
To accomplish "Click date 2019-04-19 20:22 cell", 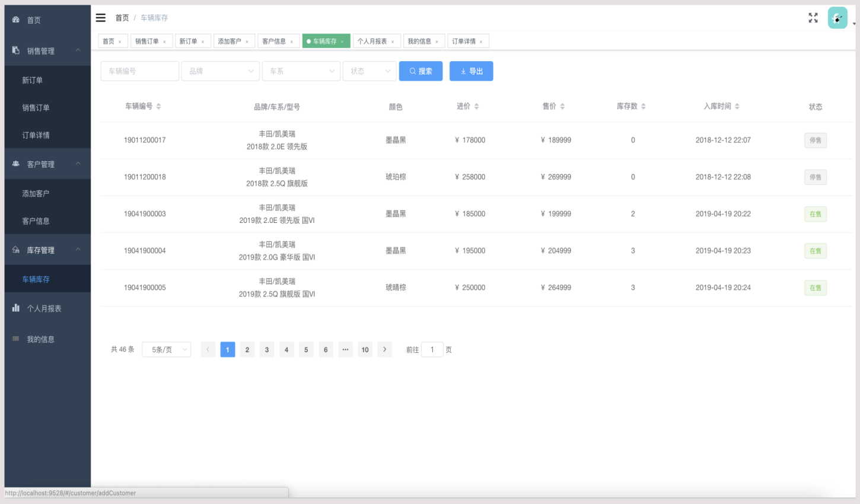I will (x=723, y=214).
